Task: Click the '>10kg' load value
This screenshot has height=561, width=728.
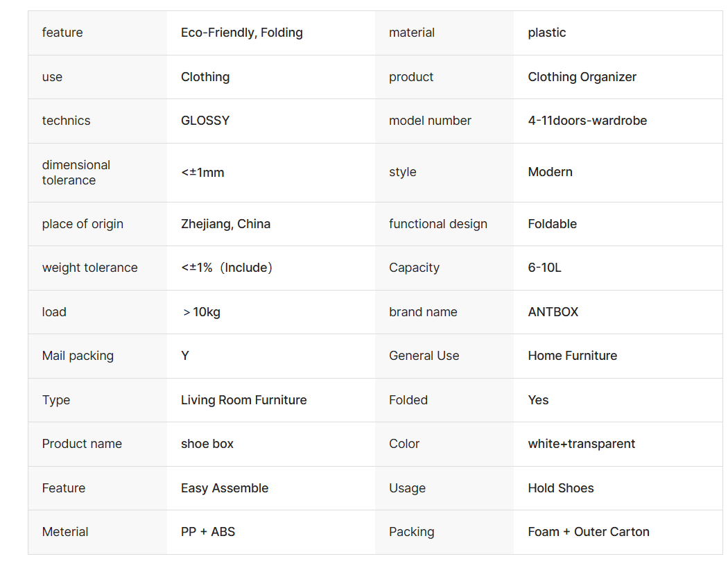Action: click(202, 312)
